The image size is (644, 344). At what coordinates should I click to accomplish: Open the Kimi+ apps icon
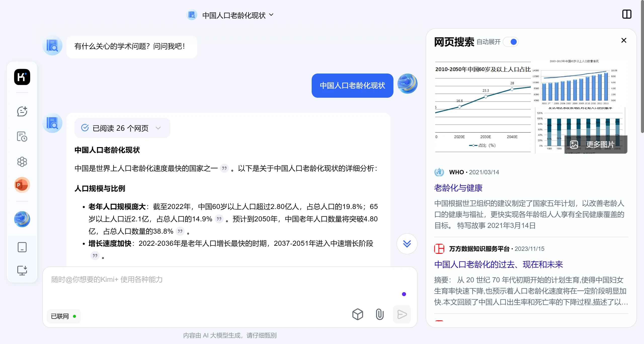click(22, 162)
